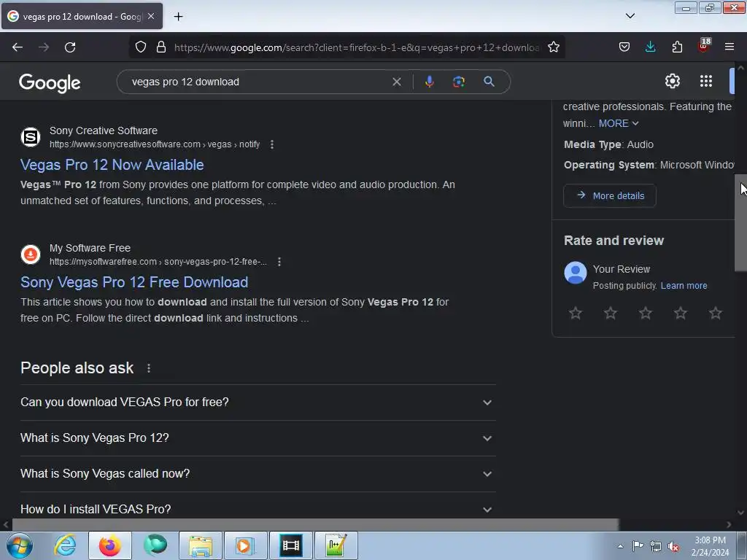Open the Firefox hamburger menu

pyautogui.click(x=729, y=47)
